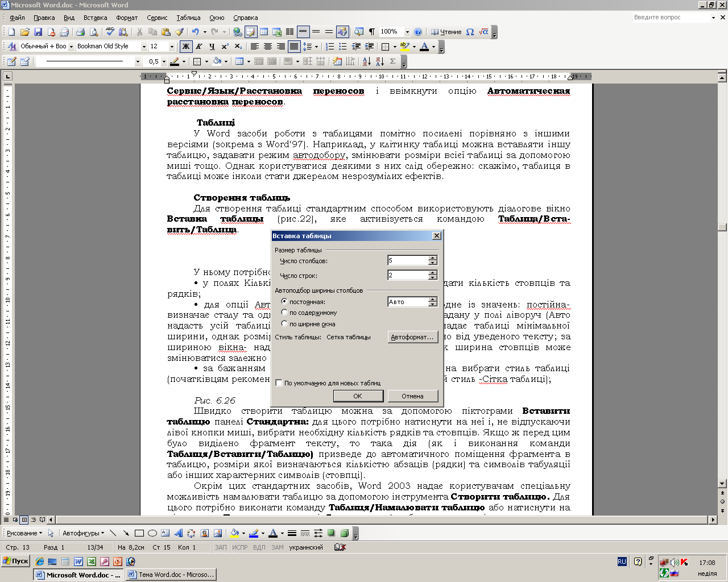Open the zoom 100% dropdown
The width and height of the screenshot is (728, 582).
(407, 32)
